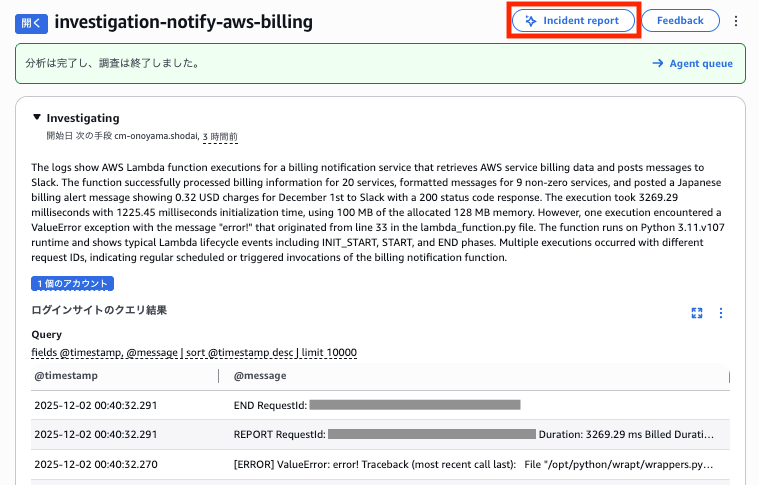Click the Feedback button
The width and height of the screenshot is (759, 485).
(680, 20)
